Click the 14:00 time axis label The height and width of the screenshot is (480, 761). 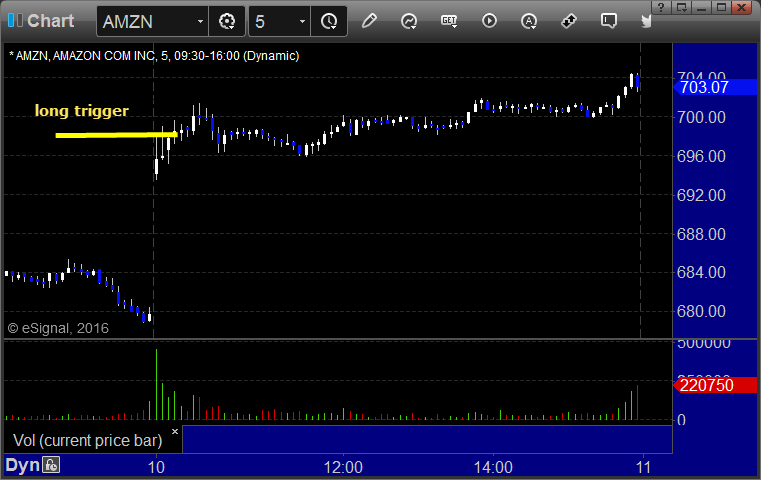pyautogui.click(x=493, y=467)
